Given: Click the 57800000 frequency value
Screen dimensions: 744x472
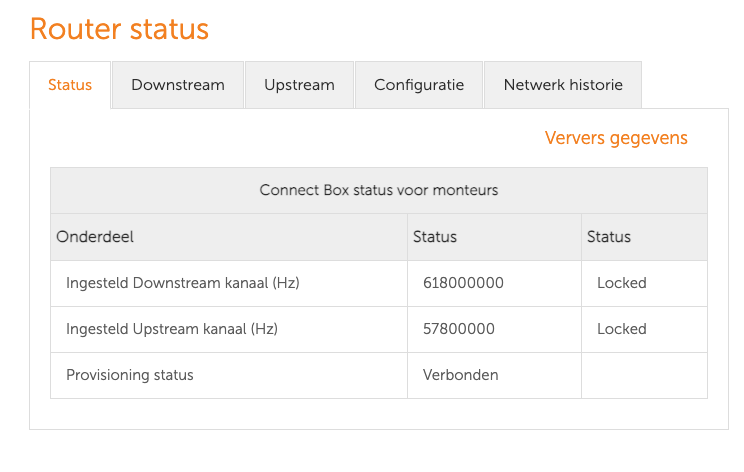Looking at the screenshot, I should click(459, 329).
